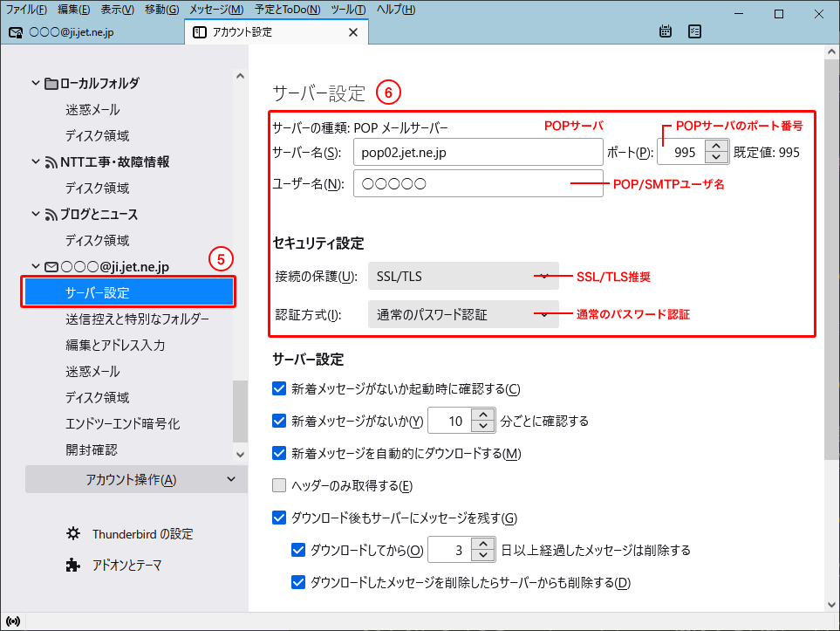Click the サーバー名 input field
The height and width of the screenshot is (631, 840).
478,152
